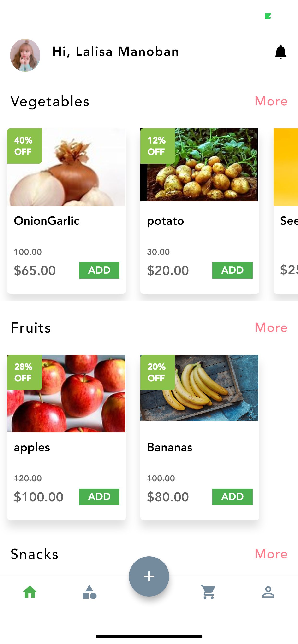The height and width of the screenshot is (644, 298).
Task: Open the shopping cart tab
Action: pyautogui.click(x=208, y=592)
